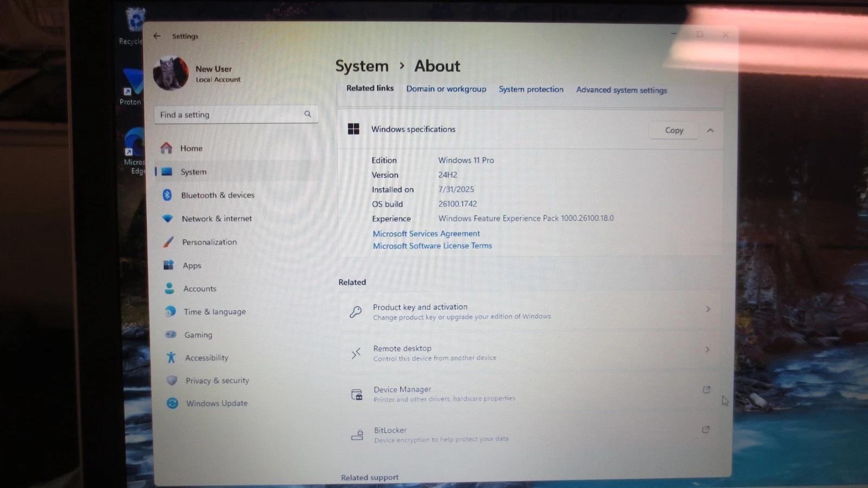Click the OS build value 26100.1742
Viewport: 868px width, 488px height.
[457, 204]
